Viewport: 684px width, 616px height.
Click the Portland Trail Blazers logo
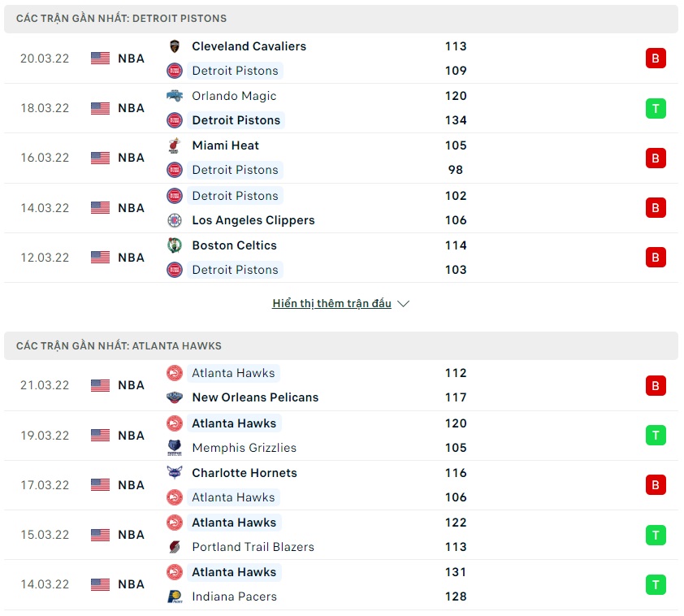point(175,547)
